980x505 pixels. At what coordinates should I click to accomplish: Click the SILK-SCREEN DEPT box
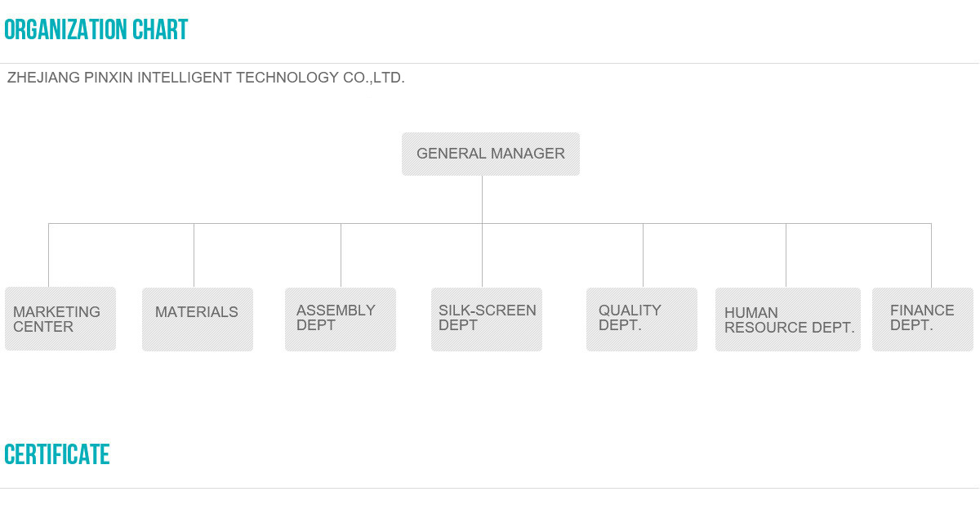click(x=487, y=320)
